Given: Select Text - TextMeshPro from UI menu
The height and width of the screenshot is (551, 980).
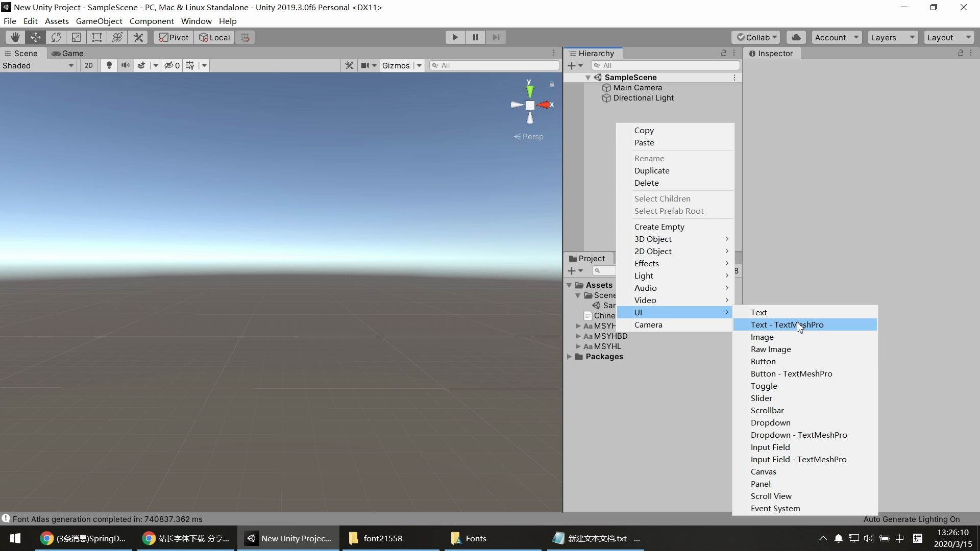Looking at the screenshot, I should pyautogui.click(x=787, y=324).
